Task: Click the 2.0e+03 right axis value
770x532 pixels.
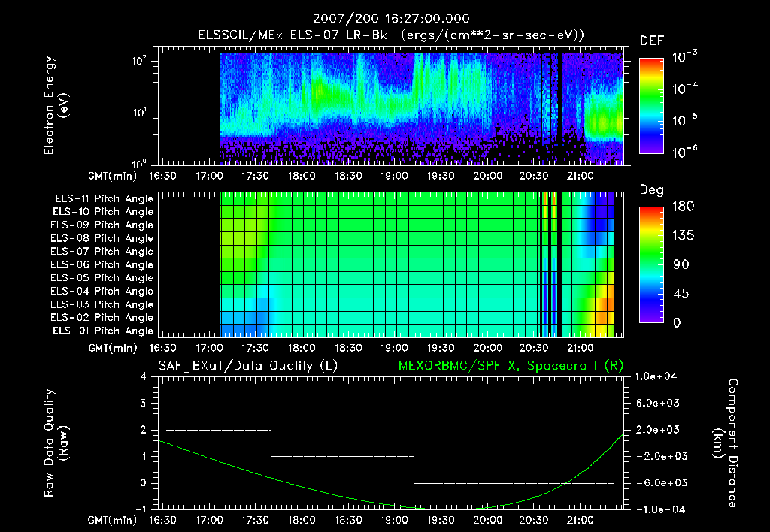Action: point(658,429)
